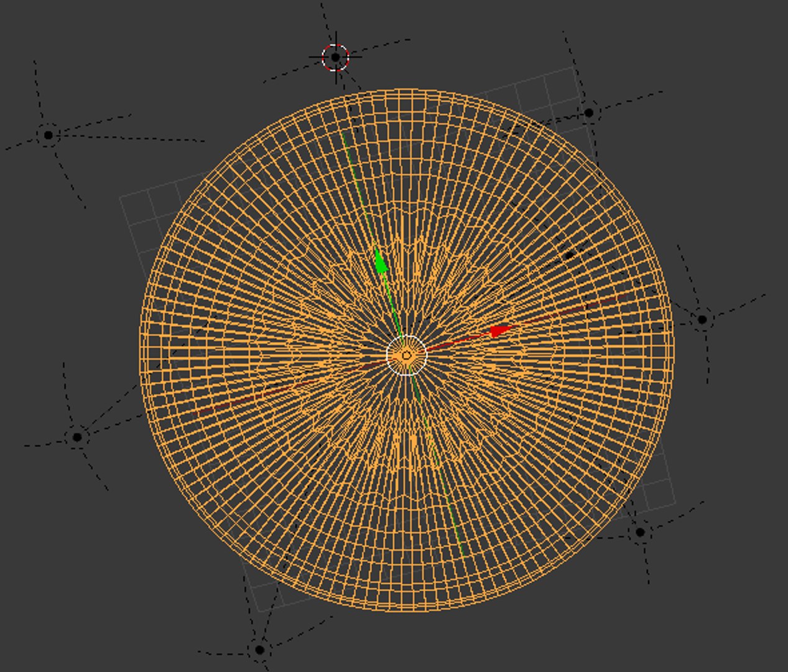
Task: Click the bottom end of the green axis line
Action: pos(464,555)
